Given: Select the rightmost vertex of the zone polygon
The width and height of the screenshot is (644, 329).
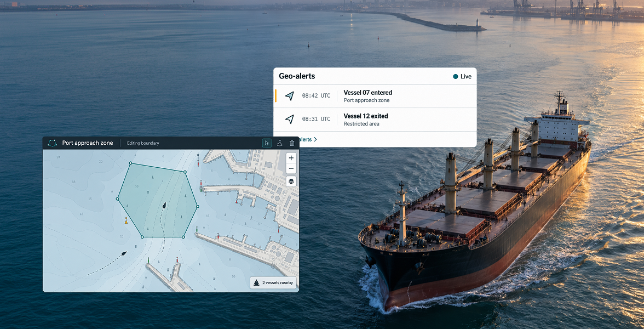Looking at the screenshot, I should pos(198,207).
